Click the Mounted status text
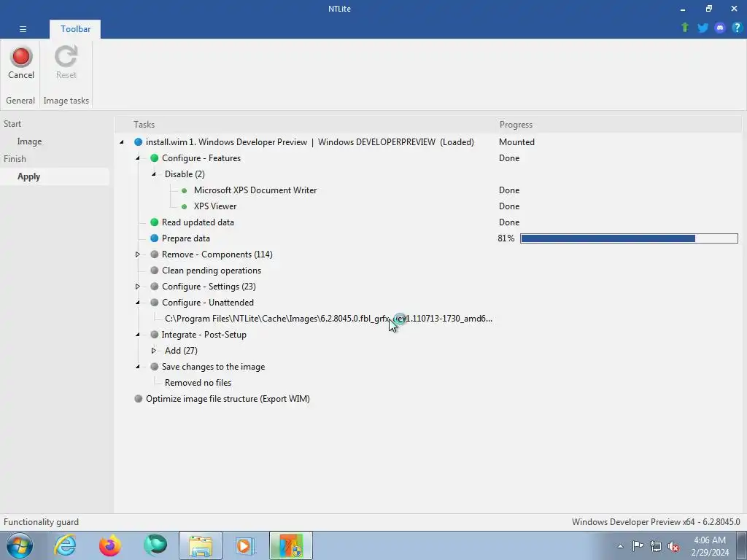The image size is (747, 560). pos(516,142)
